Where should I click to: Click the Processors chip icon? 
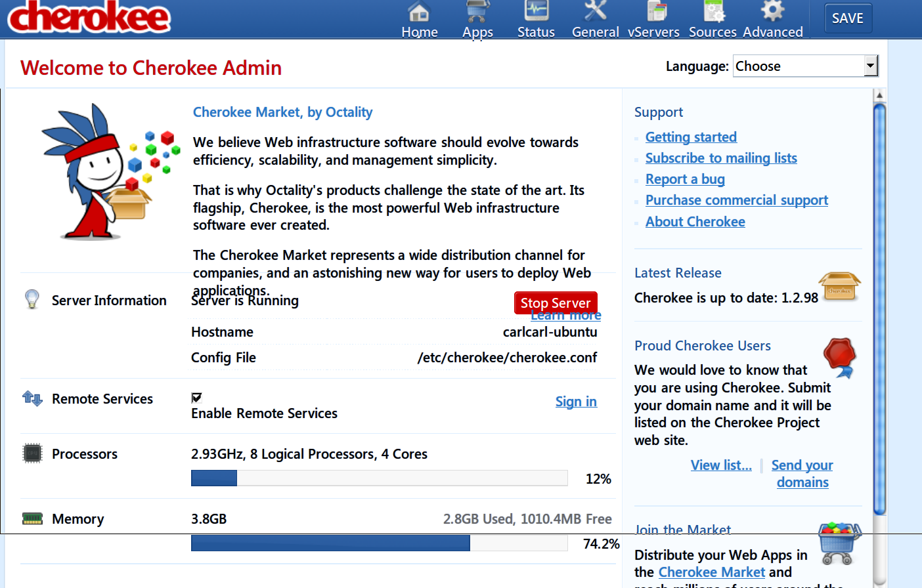tap(32, 453)
